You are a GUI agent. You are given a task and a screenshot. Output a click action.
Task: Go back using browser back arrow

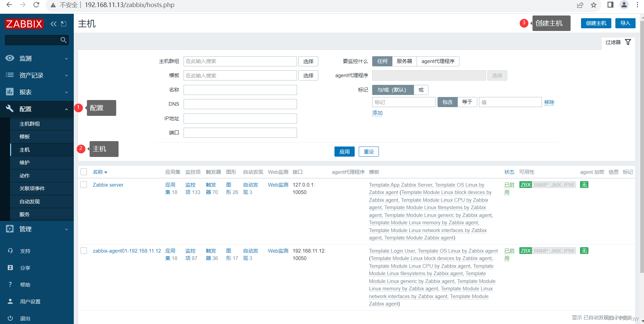(x=9, y=5)
